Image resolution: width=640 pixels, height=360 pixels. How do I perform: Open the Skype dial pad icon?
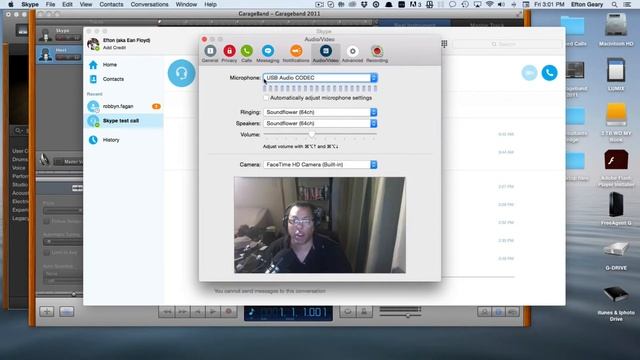[444, 44]
